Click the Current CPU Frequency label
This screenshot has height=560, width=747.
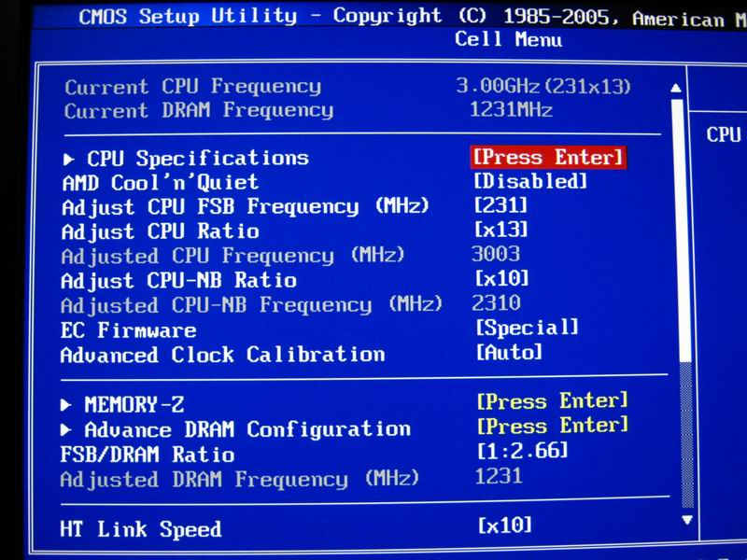pos(193,87)
